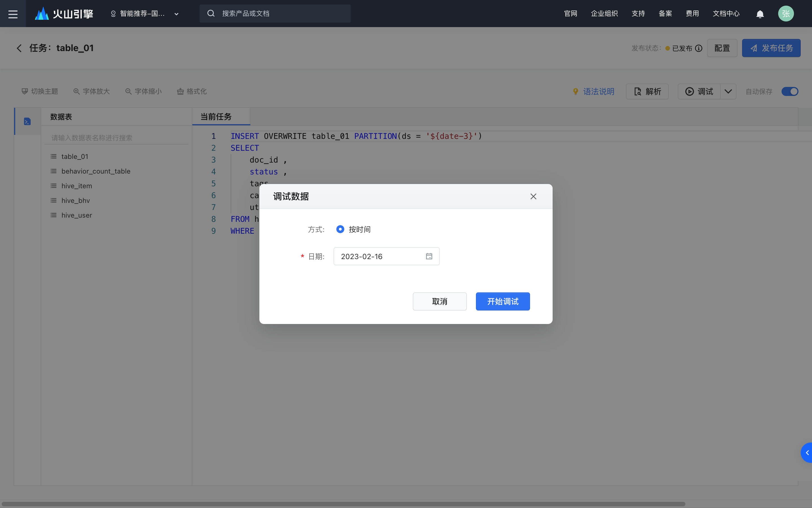Open 费用 in the top navigation
The height and width of the screenshot is (508, 812).
pyautogui.click(x=692, y=14)
